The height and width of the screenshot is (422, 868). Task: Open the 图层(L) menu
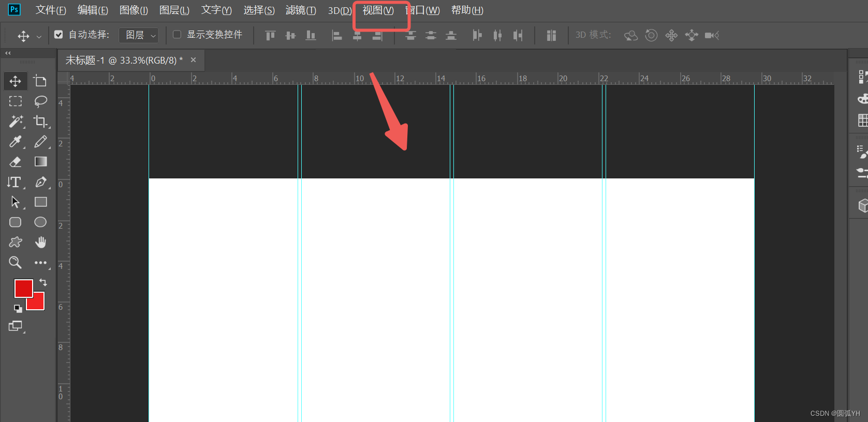click(x=174, y=10)
